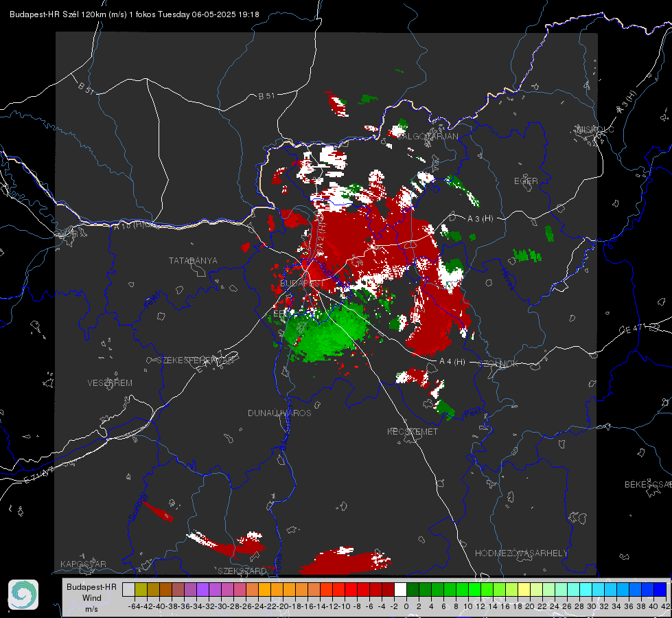The image size is (672, 618).
Task: Click the MISKOLC city label
Action: 595,129
